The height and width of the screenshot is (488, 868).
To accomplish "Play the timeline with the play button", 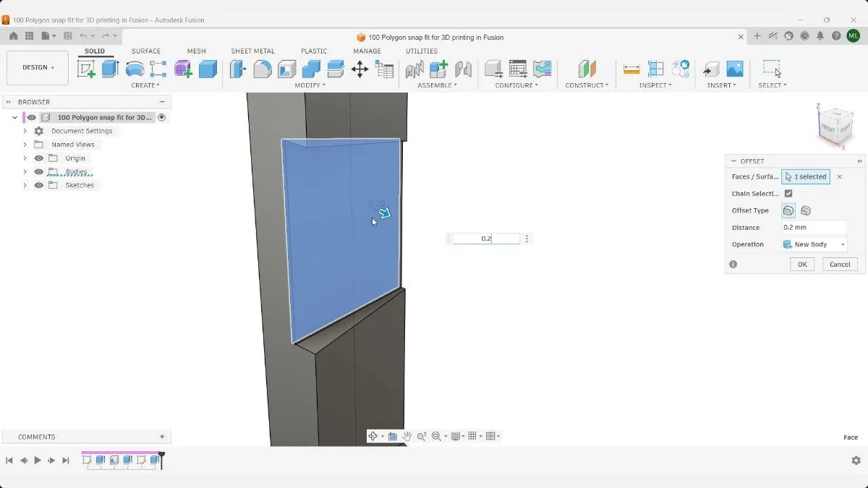I will coord(38,461).
